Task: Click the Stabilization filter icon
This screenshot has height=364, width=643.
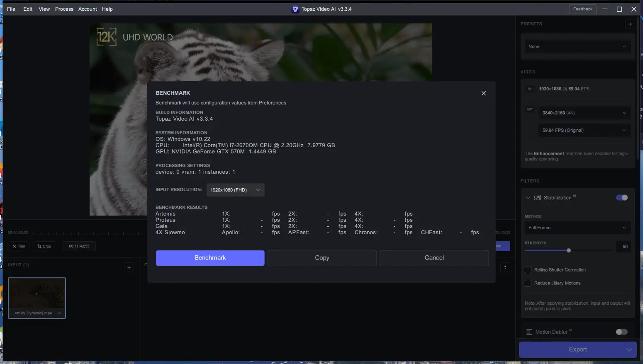Action: point(538,198)
